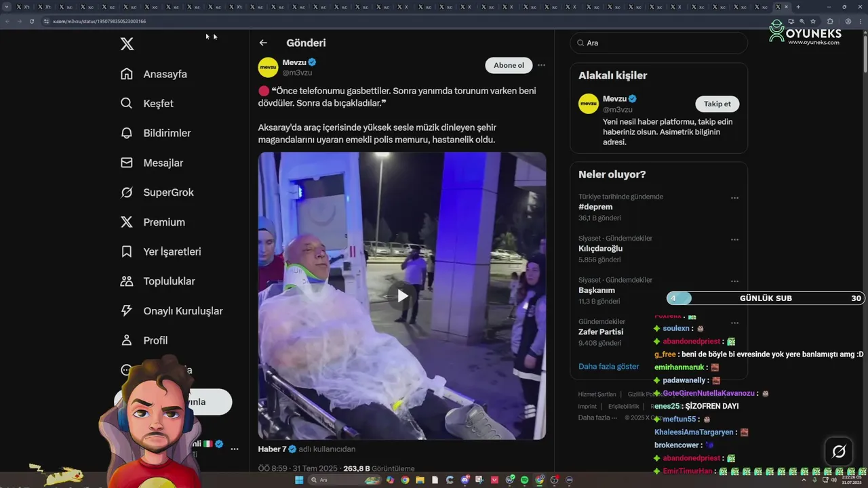This screenshot has width=868, height=488.
Task: Click the 263,8 B Görüntüleme view count
Action: tap(378, 468)
